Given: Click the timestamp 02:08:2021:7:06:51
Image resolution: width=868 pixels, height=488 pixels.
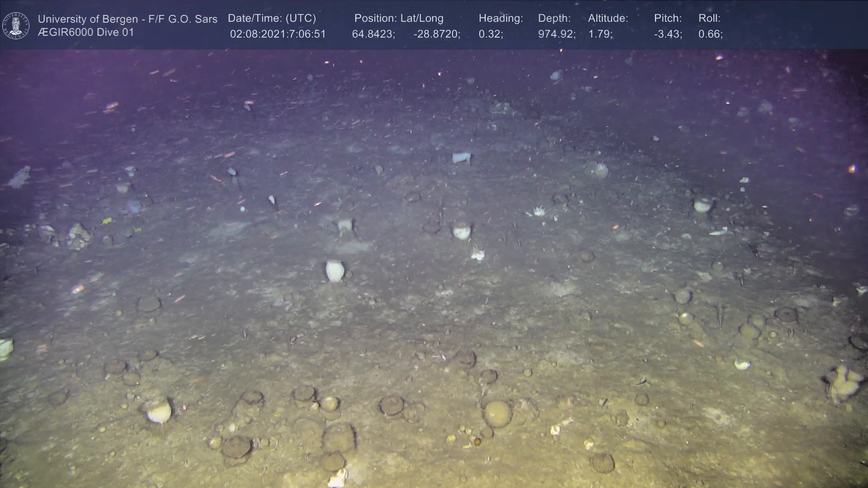Looking at the screenshot, I should (x=278, y=34).
